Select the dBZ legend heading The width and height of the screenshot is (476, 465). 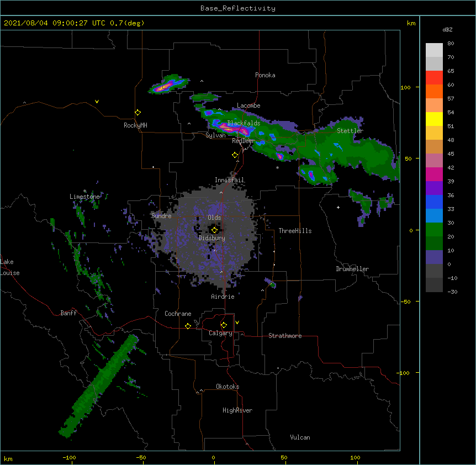point(447,29)
